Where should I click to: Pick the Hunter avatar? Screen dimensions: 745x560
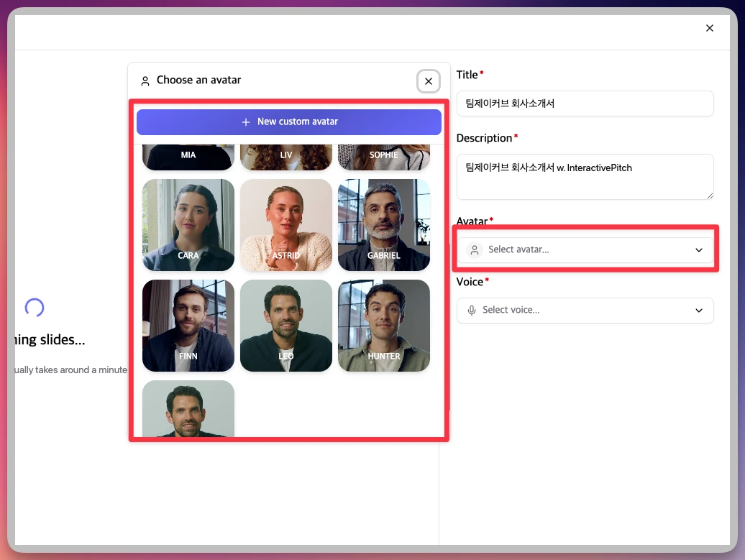pos(384,326)
